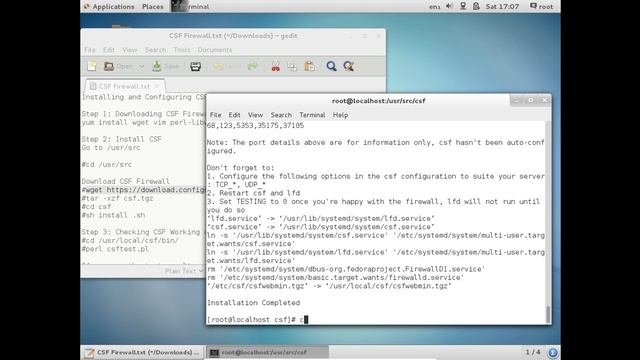640x360 pixels.
Task: Click the notification icon in bottom panel
Action: click(553, 352)
